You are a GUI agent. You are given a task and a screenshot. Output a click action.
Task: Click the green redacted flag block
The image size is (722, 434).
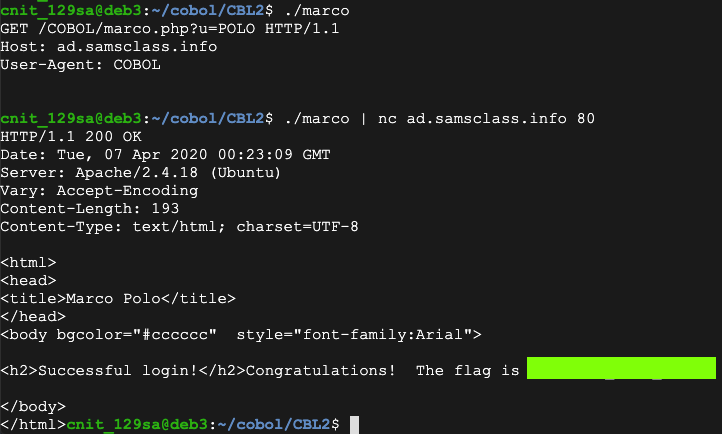(x=621, y=370)
